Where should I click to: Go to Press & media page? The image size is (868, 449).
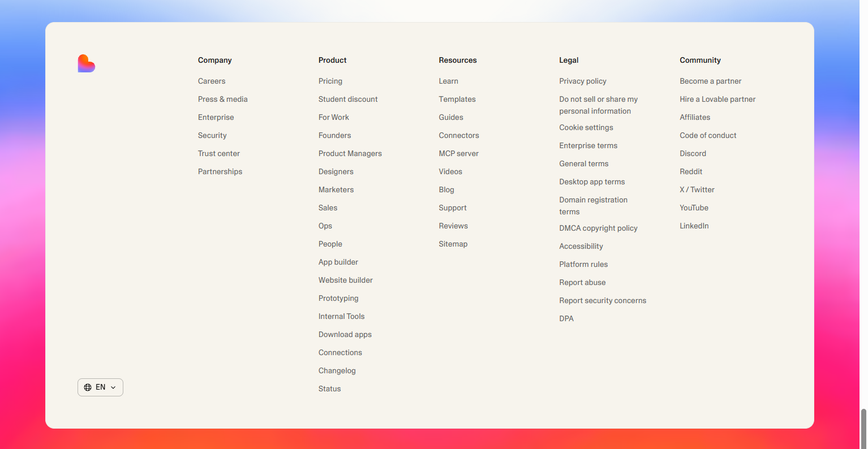coord(223,100)
